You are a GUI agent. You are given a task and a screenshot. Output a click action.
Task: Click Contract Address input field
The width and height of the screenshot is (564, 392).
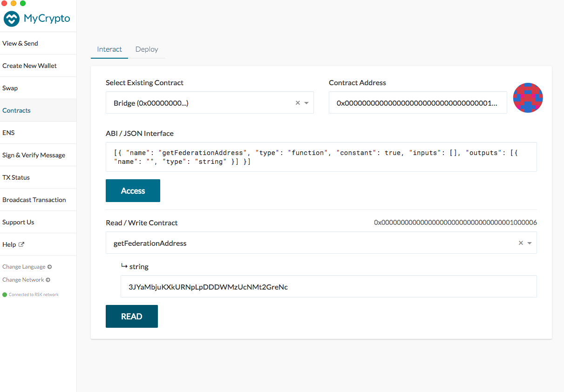[418, 102]
